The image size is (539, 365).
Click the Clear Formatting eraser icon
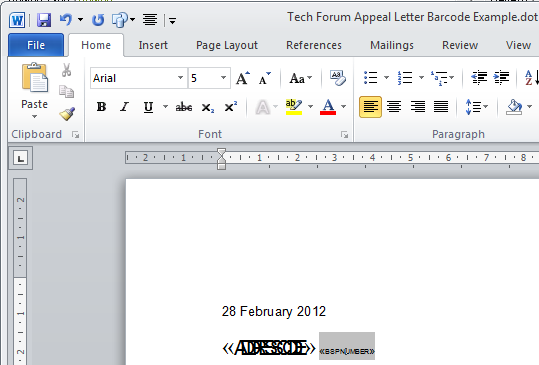338,78
